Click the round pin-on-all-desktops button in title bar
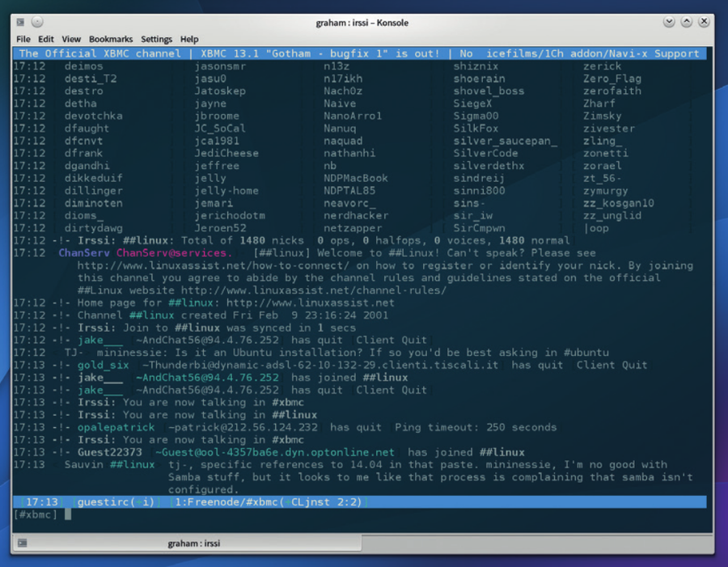Image resolution: width=728 pixels, height=567 pixels. click(x=37, y=22)
